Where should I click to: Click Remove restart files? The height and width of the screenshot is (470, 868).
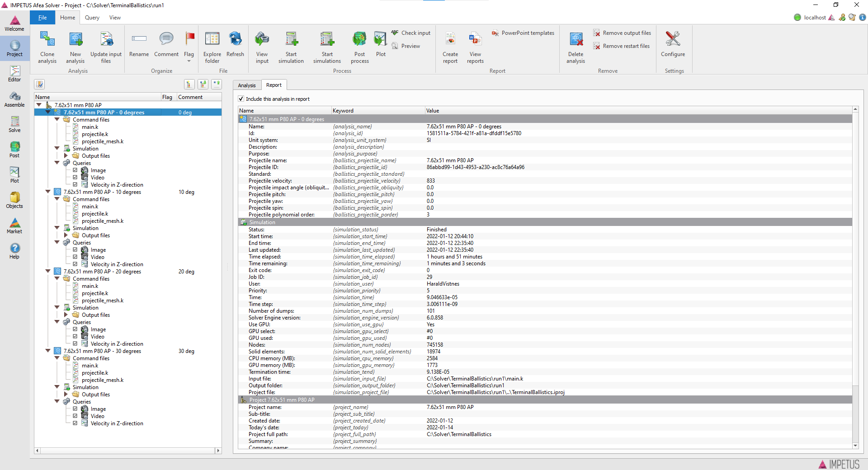pos(622,46)
